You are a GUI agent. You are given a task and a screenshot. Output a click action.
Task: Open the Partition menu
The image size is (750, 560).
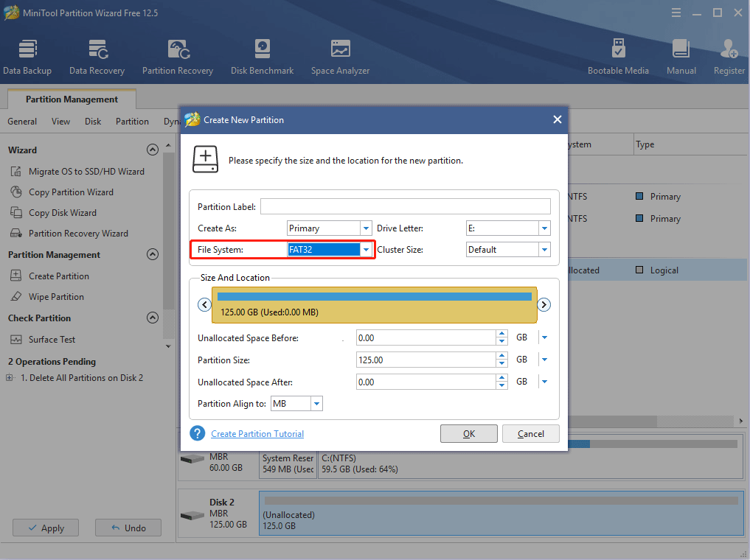tap(132, 122)
